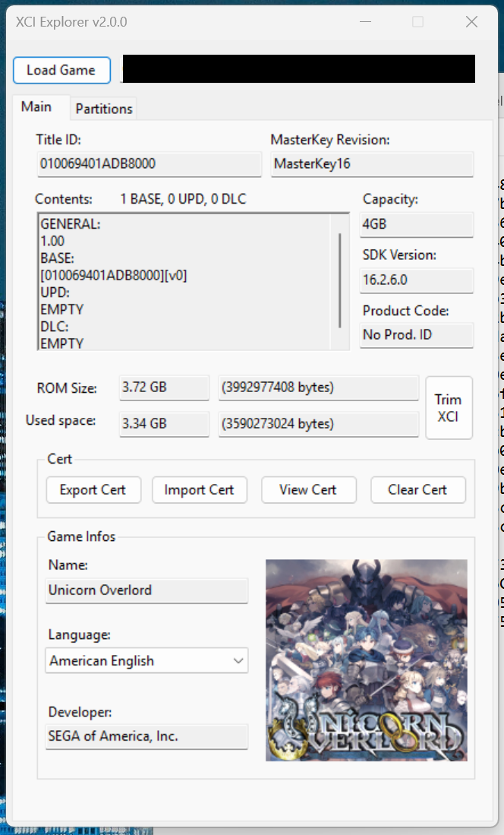The height and width of the screenshot is (835, 504).
Task: Click the Used space 3.34 GB field
Action: [x=164, y=424]
